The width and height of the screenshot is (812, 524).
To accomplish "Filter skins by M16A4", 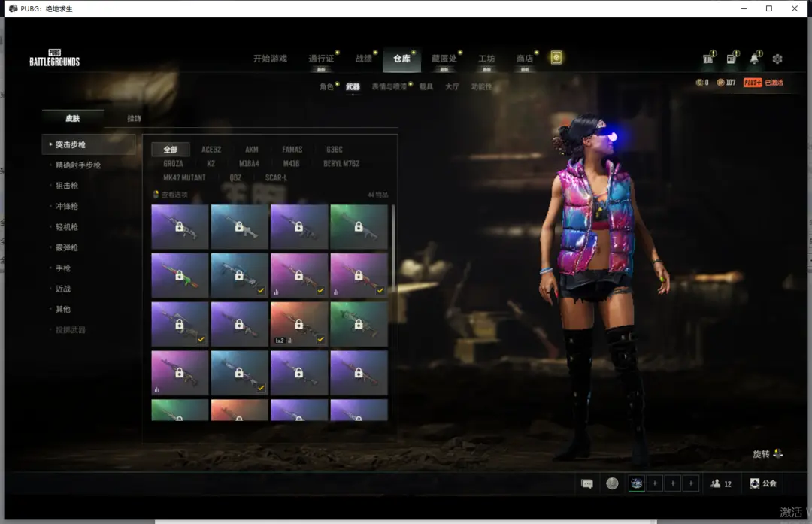I will (249, 164).
